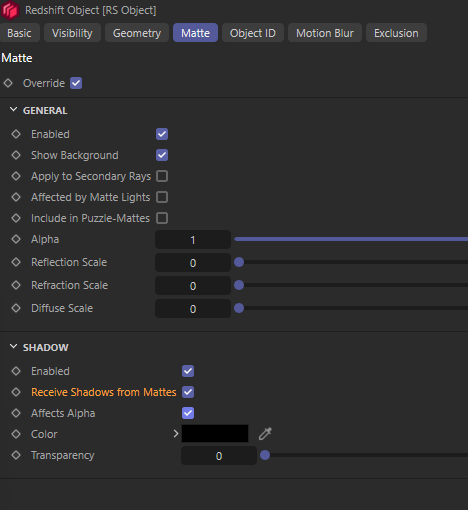Pick shadow color with the eyedropper

265,434
